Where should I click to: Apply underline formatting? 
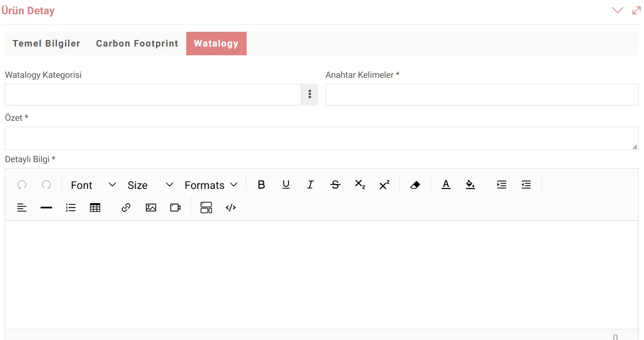coord(286,185)
